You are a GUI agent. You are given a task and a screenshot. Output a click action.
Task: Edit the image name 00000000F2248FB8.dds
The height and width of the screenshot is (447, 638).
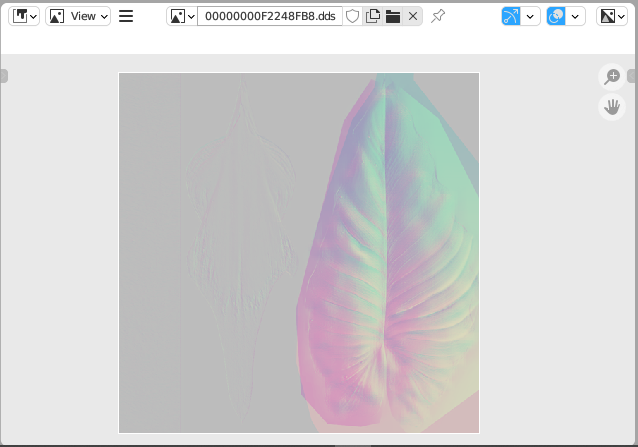point(270,16)
